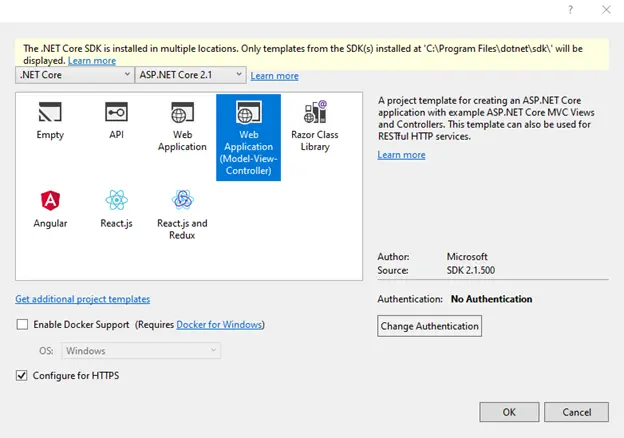Choose the Razor Class Library template
624x438 pixels.
tap(315, 127)
